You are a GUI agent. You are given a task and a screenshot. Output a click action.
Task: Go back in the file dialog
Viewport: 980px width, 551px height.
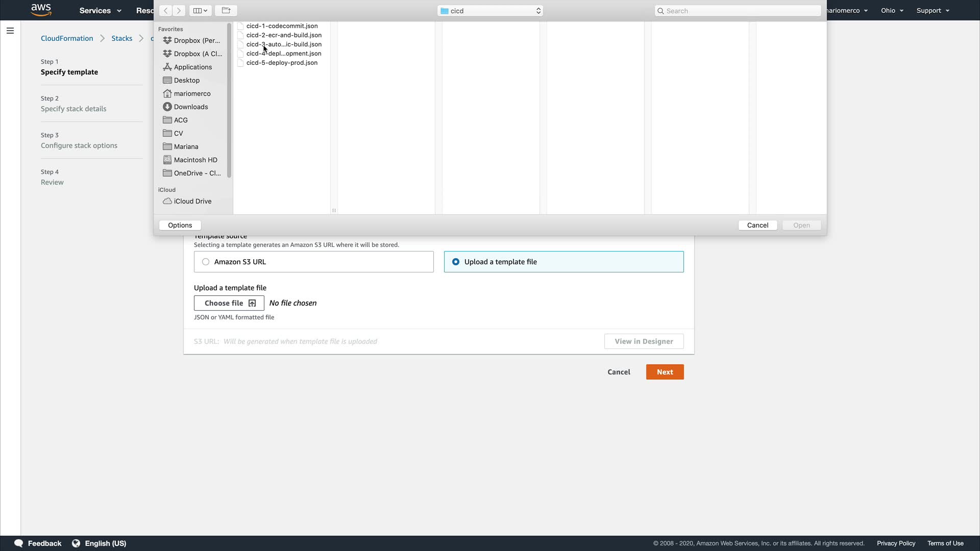[x=165, y=11]
